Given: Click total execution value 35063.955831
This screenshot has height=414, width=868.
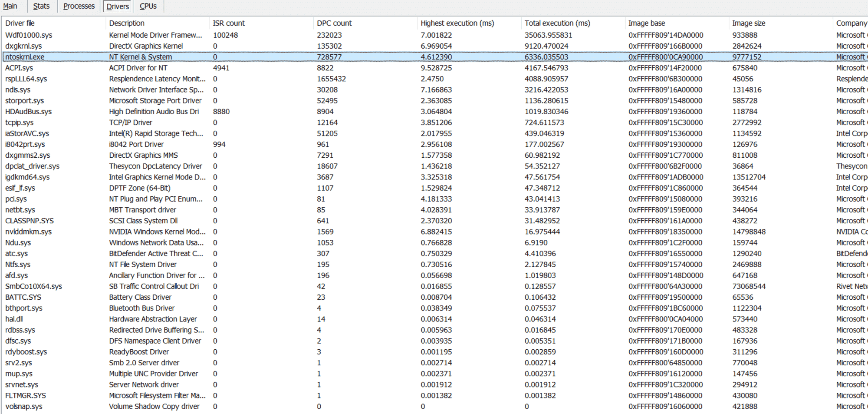Looking at the screenshot, I should point(548,35).
